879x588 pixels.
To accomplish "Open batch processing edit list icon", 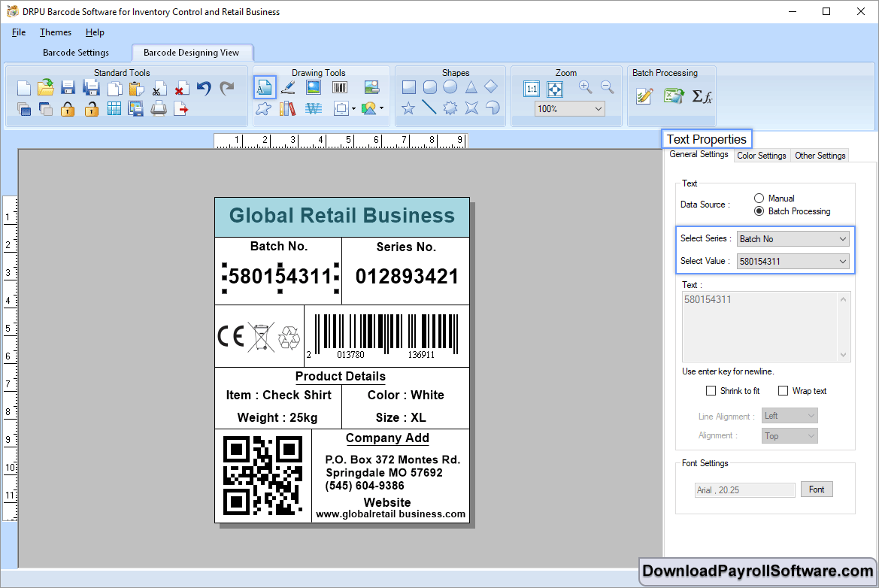I will [644, 95].
